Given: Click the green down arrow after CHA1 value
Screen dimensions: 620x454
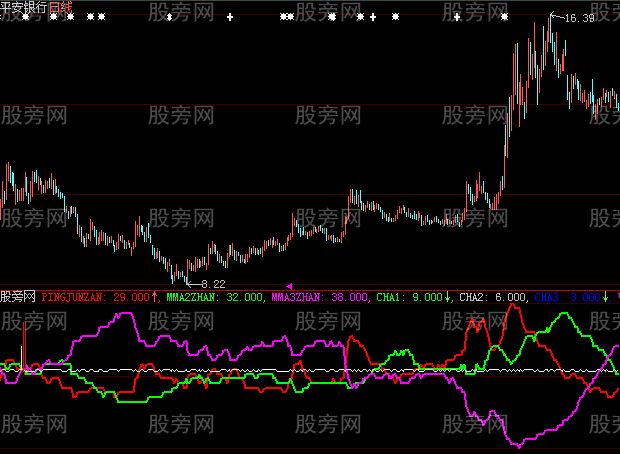Looking at the screenshot, I should point(447,297).
